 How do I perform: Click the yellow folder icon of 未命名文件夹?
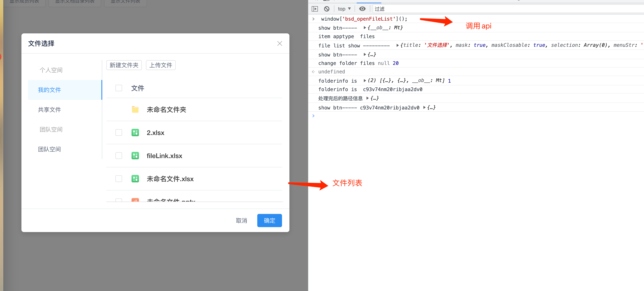135,109
